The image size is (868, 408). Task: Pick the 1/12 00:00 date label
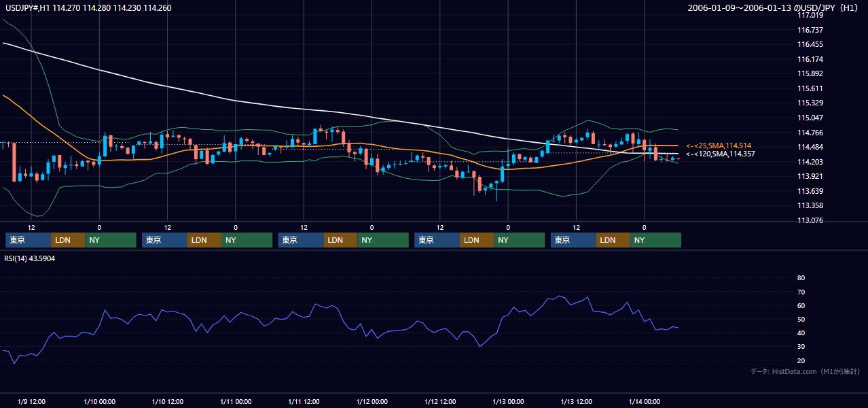[372, 401]
